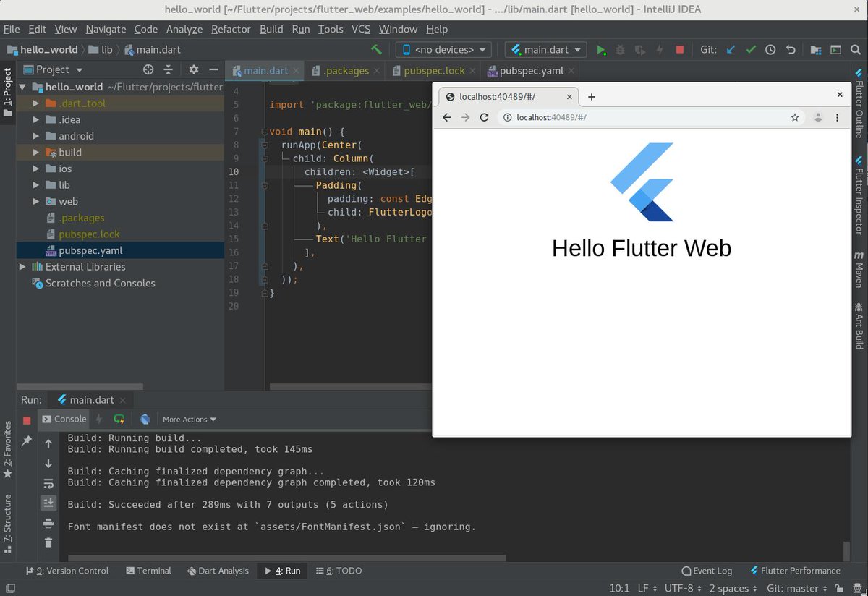
Task: Click the locate target icon in Project panel
Action: point(148,69)
